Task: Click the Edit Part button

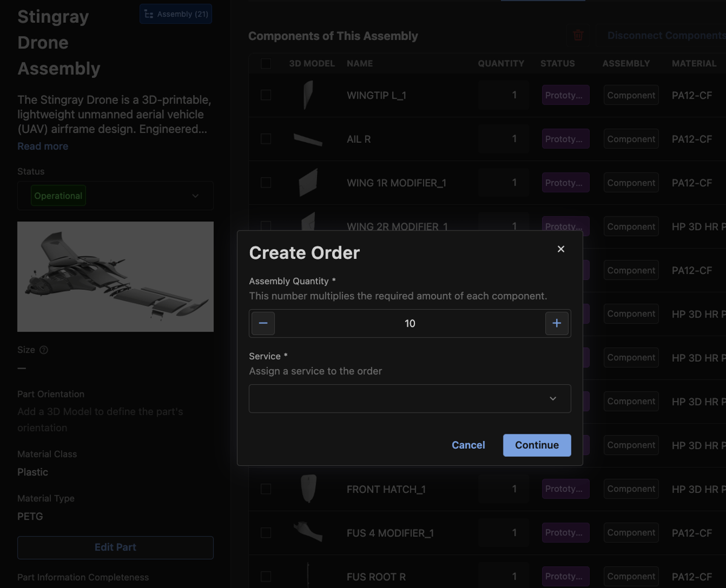Action: [x=116, y=547]
